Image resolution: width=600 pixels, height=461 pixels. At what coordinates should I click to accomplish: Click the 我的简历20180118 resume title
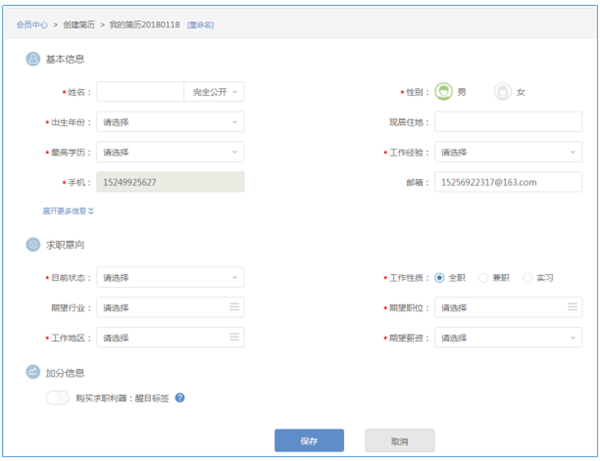(x=145, y=25)
